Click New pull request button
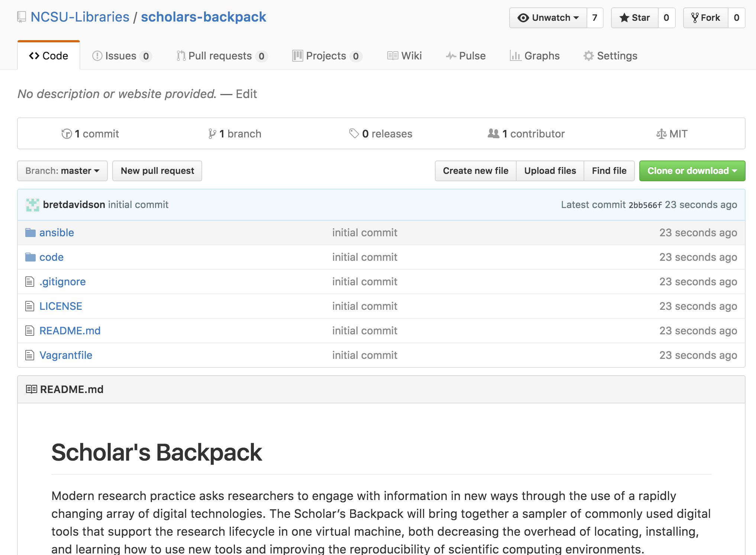The height and width of the screenshot is (555, 756). pos(157,171)
